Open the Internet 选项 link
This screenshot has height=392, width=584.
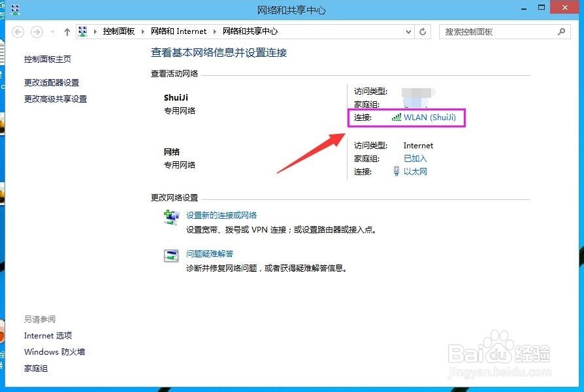pyautogui.click(x=48, y=335)
